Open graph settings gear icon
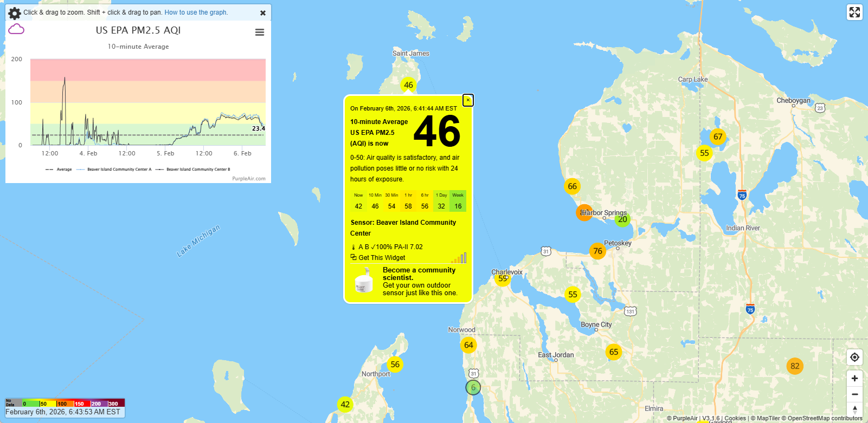The width and height of the screenshot is (868, 423). coord(15,13)
